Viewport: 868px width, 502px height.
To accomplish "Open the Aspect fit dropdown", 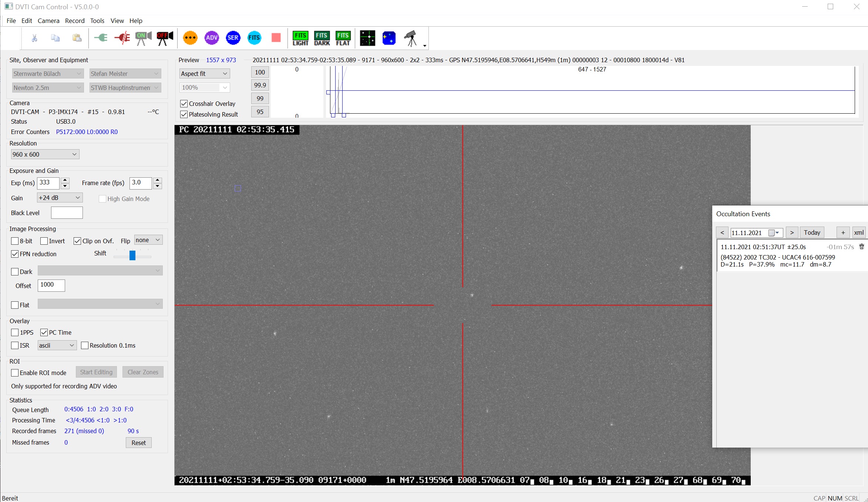I will [x=204, y=74].
